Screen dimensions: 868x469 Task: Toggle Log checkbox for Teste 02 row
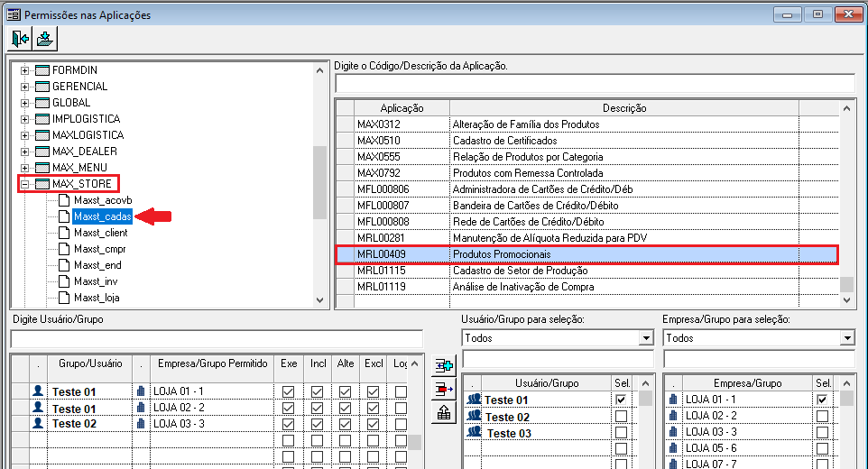click(401, 424)
